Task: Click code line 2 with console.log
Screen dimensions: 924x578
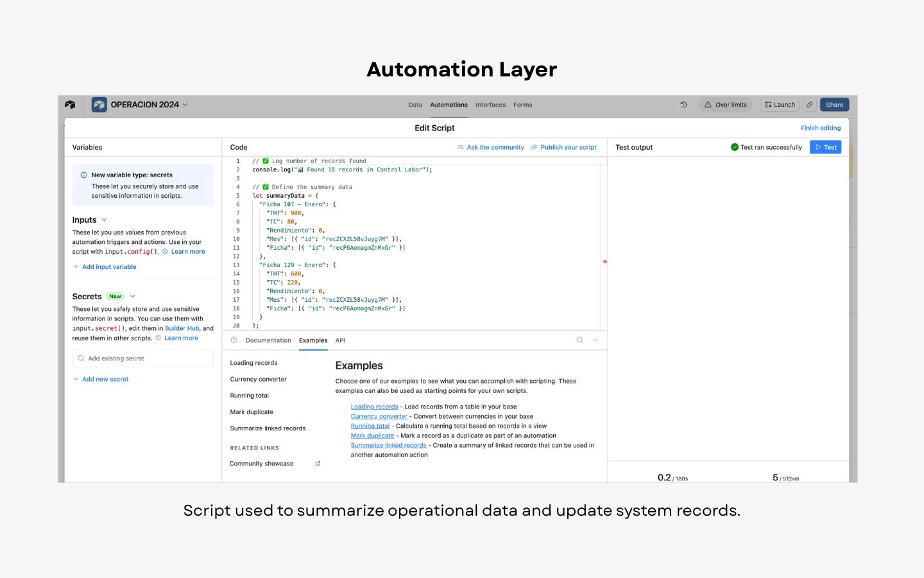Action: point(343,170)
